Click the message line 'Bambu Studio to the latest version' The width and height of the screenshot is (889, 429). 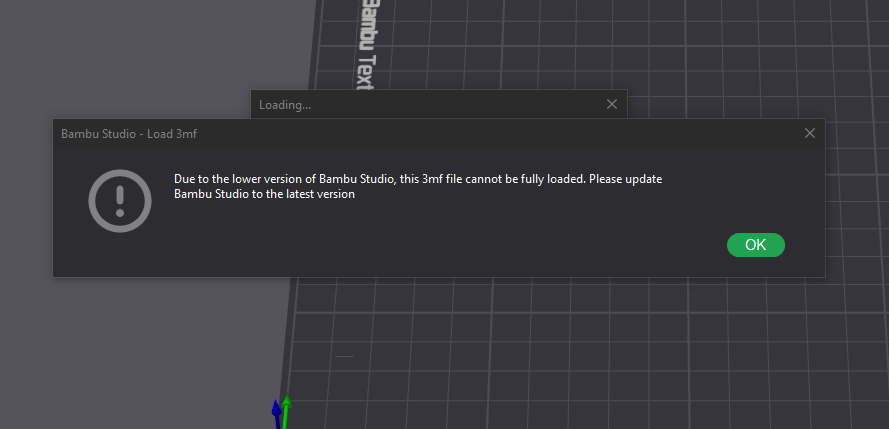pos(264,194)
